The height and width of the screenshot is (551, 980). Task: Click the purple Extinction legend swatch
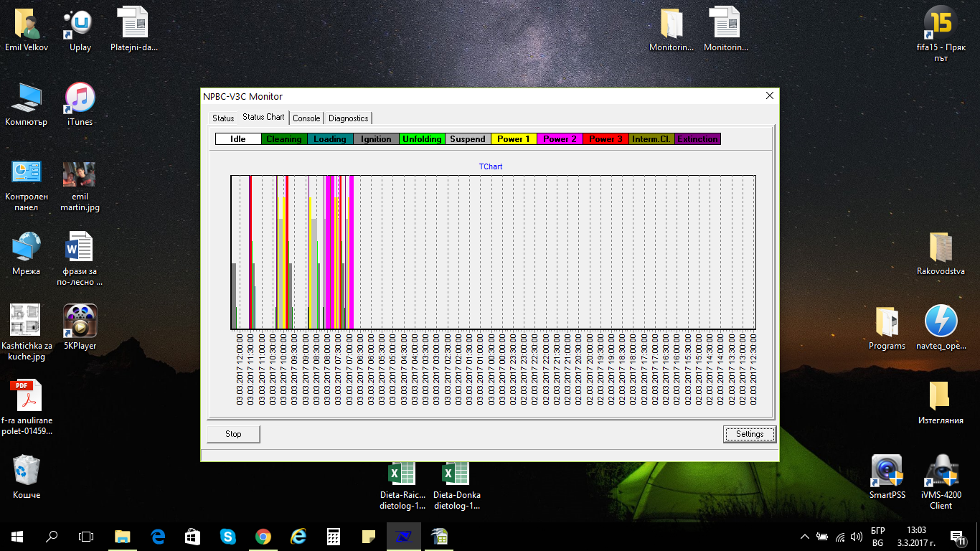point(697,139)
